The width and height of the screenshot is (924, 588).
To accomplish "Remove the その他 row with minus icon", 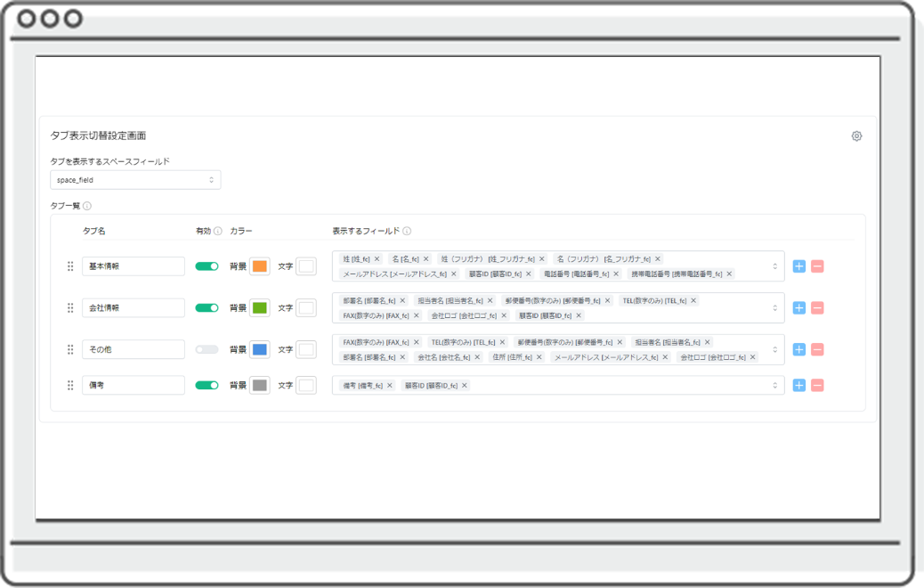I will 817,350.
